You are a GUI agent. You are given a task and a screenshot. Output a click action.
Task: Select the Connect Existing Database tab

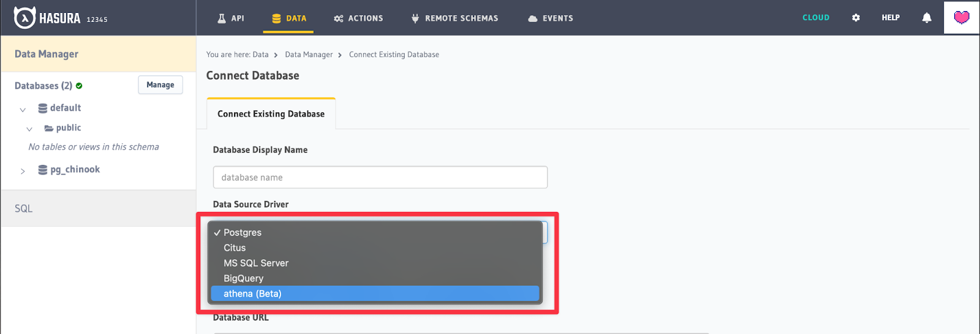tap(271, 113)
